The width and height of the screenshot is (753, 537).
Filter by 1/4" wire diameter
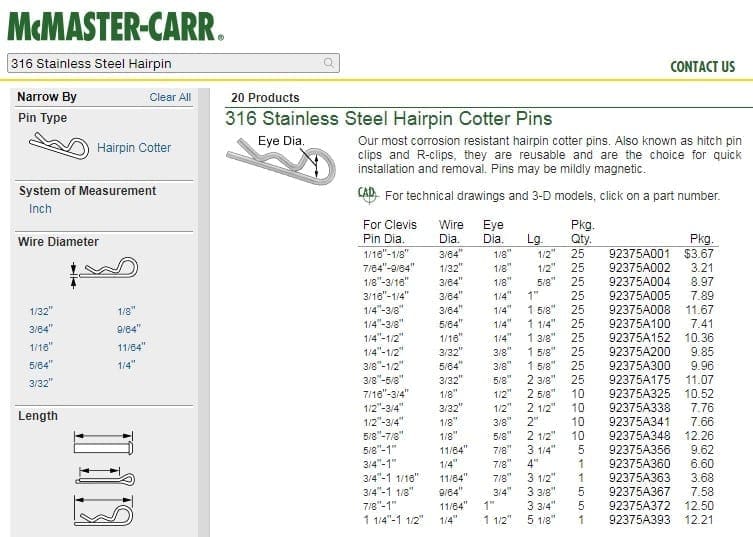127,365
